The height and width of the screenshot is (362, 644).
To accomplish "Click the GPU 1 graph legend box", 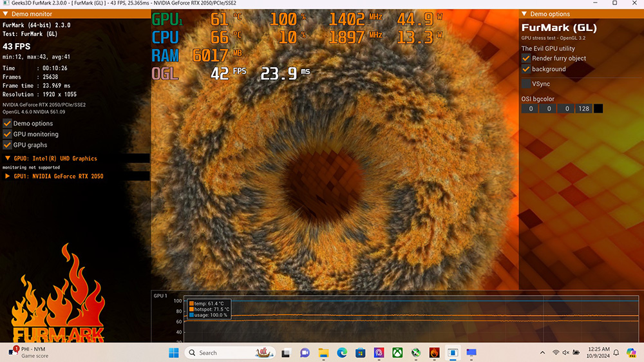I will tap(209, 309).
